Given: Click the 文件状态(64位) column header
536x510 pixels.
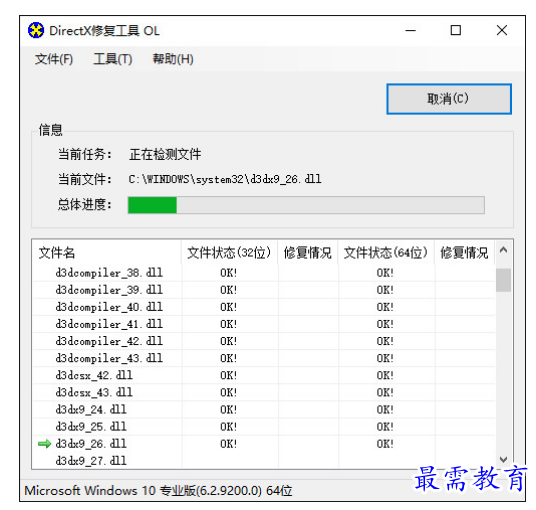Looking at the screenshot, I should [x=386, y=253].
